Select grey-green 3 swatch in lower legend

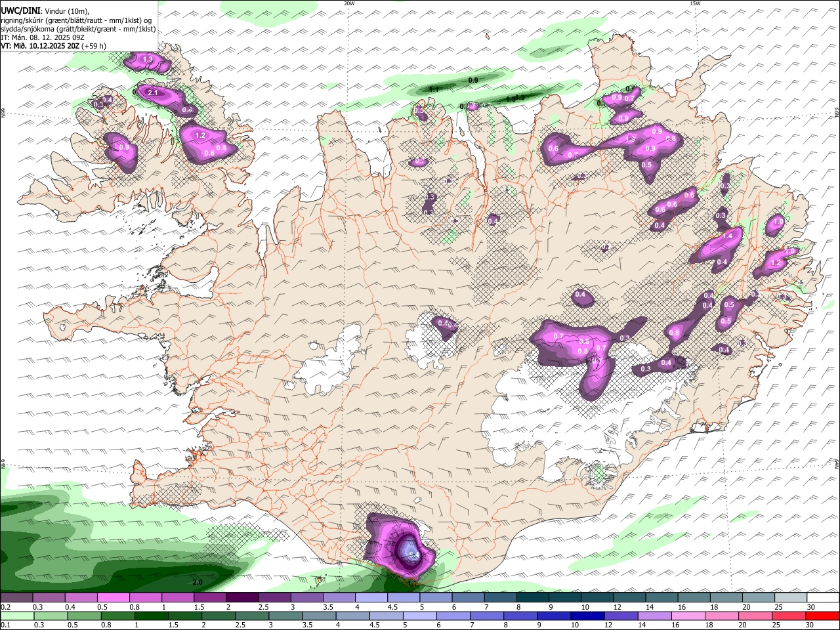pos(285,616)
